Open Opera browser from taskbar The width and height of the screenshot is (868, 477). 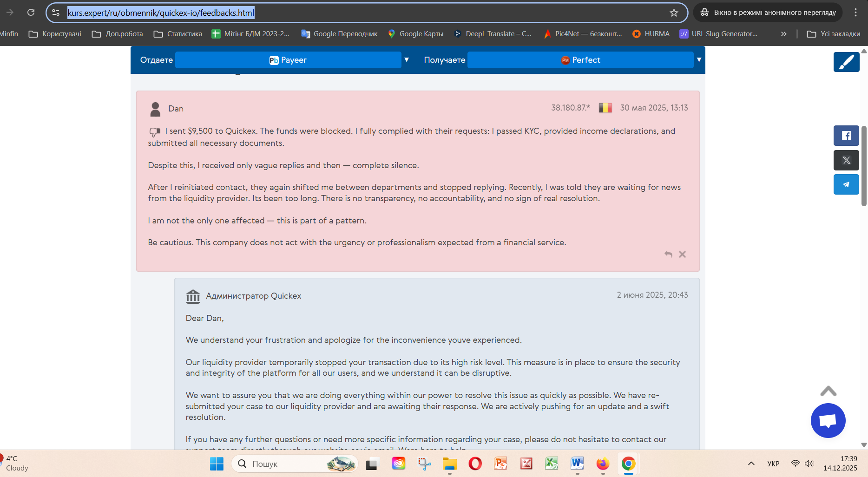coord(475,464)
